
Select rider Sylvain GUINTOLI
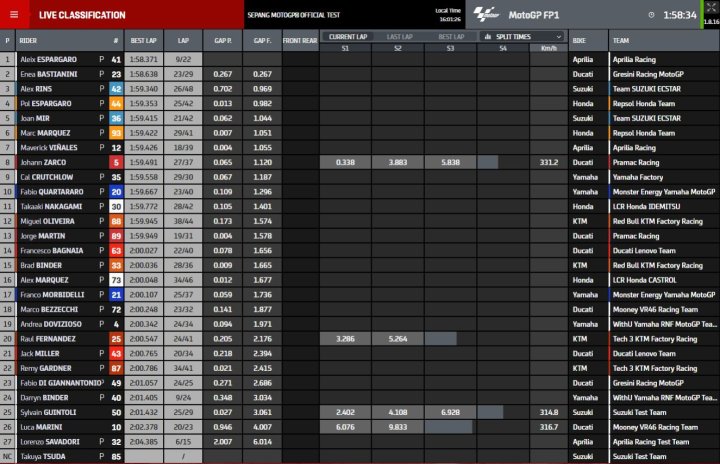48,412
